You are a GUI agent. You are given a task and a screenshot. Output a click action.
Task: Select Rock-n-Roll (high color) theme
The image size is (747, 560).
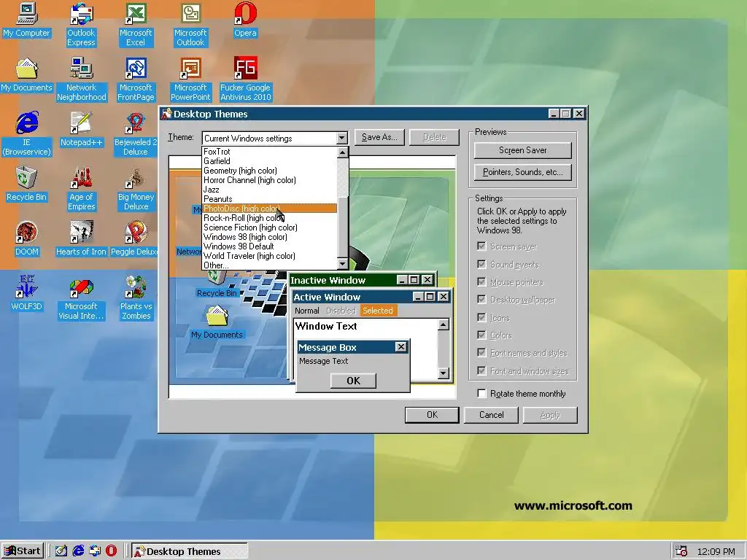(270, 218)
